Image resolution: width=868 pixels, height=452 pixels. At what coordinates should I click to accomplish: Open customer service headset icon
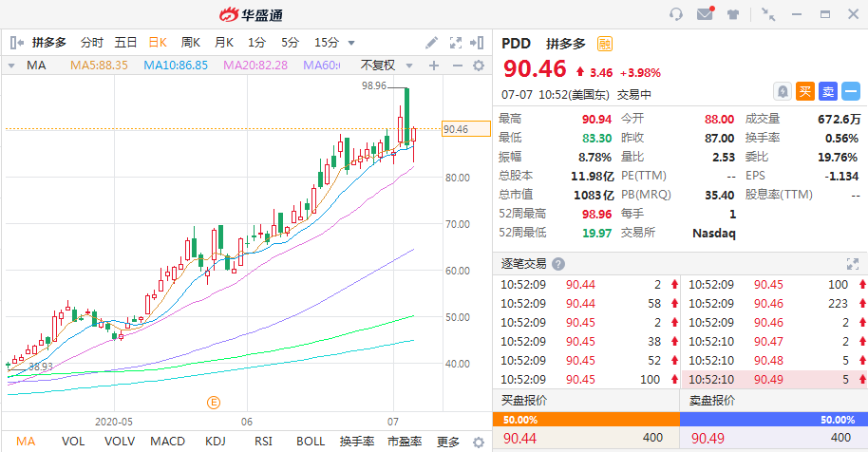coord(676,14)
